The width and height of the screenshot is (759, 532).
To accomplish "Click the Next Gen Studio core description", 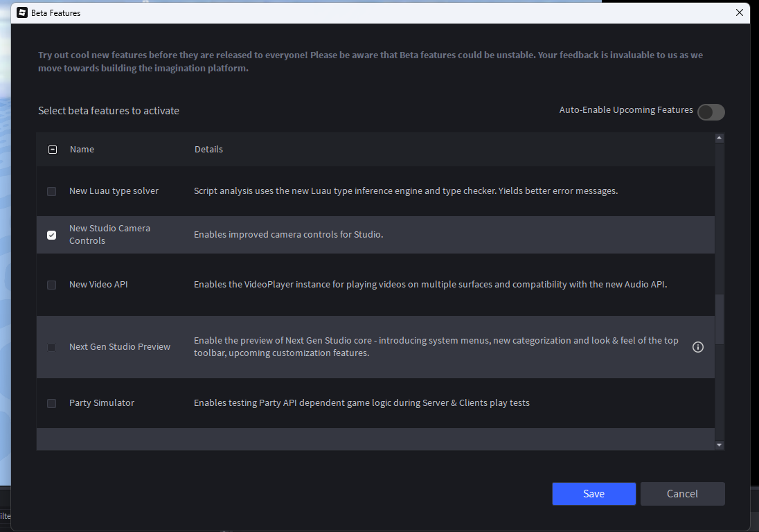I will coord(436,347).
